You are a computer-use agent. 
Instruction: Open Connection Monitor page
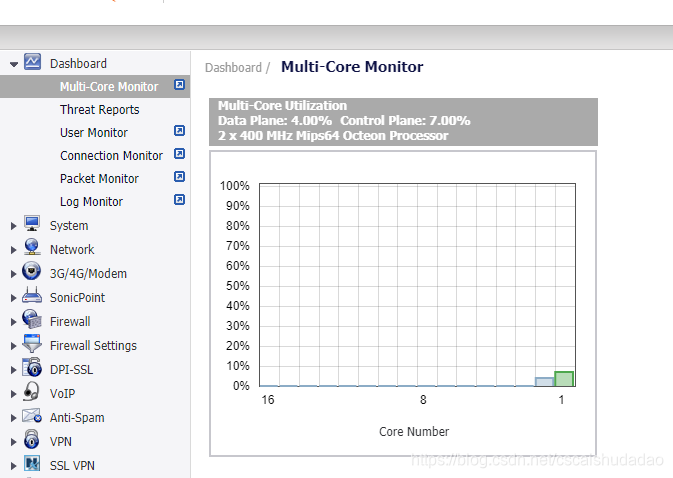coord(111,156)
